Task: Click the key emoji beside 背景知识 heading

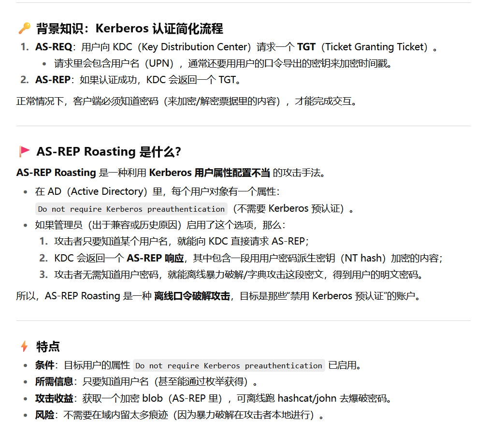Action: pyautogui.click(x=24, y=29)
